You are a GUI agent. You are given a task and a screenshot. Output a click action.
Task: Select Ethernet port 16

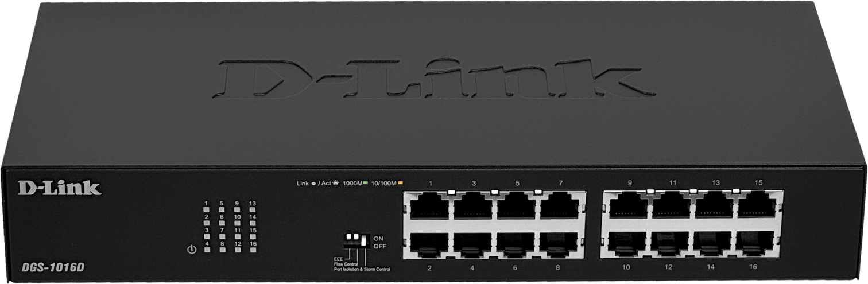(x=755, y=245)
